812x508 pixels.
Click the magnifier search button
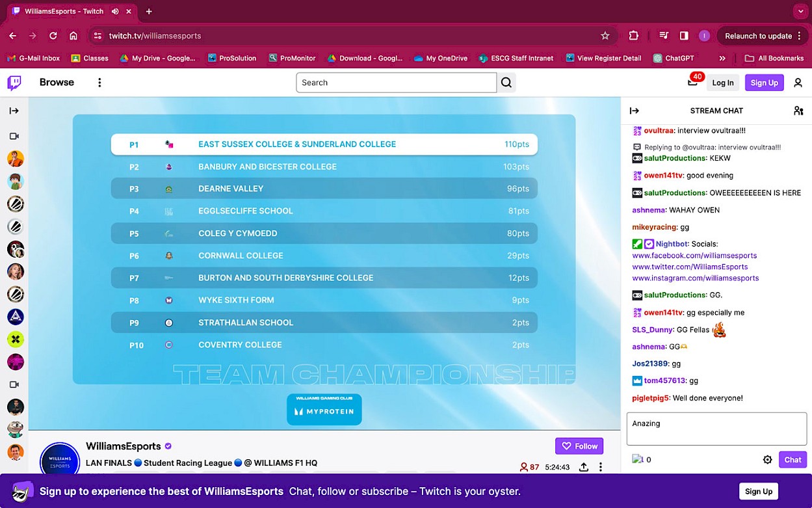tap(506, 83)
